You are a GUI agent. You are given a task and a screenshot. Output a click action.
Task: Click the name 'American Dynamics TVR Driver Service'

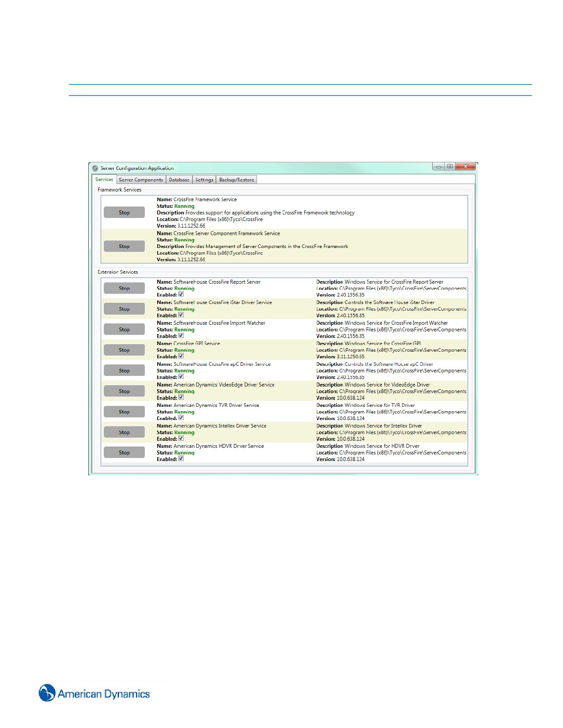[x=216, y=405]
